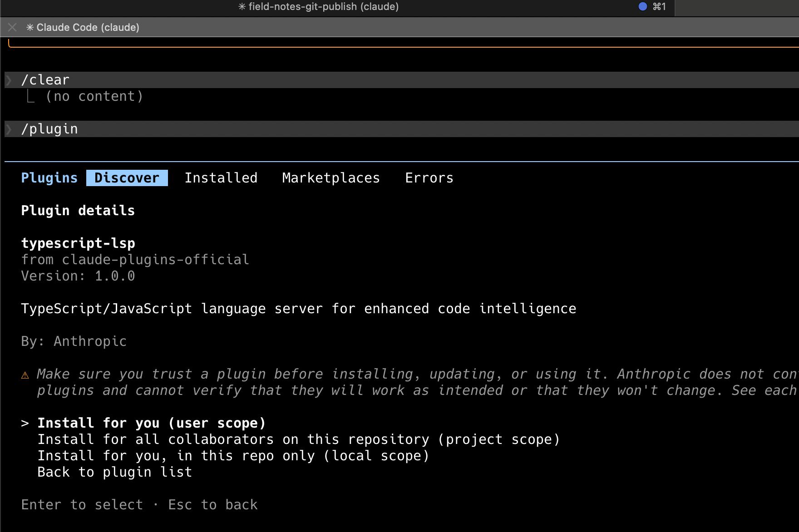Collapse the (no content) result under /clear

94,96
